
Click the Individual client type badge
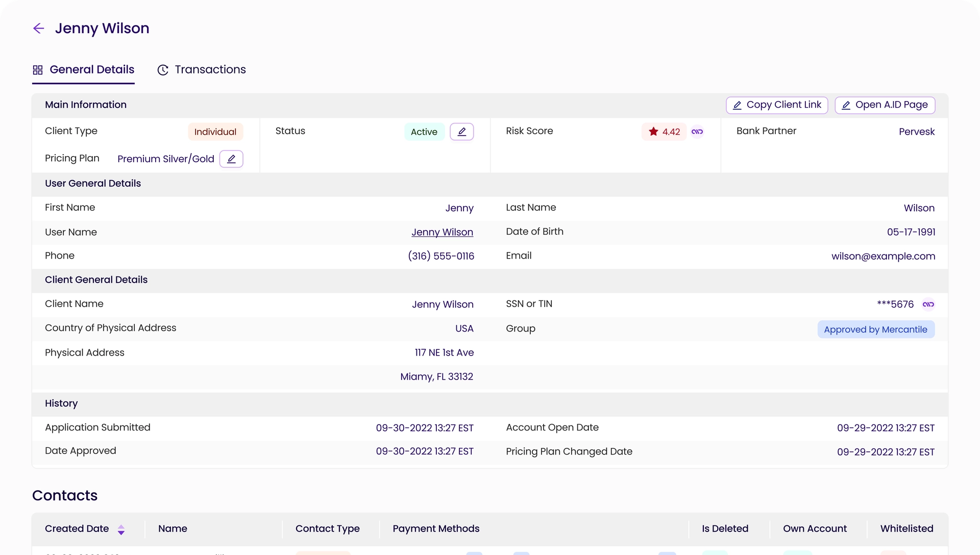tap(215, 132)
